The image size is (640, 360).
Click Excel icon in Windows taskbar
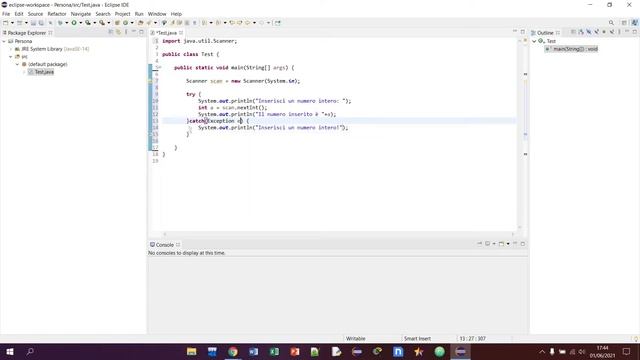point(274,351)
